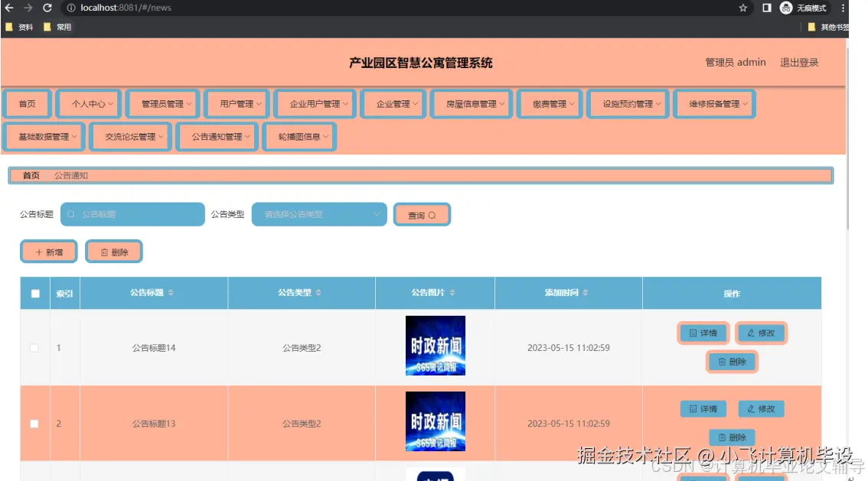The height and width of the screenshot is (481, 868).
Task: Check the select-all checkbox in table header
Action: tap(34, 293)
